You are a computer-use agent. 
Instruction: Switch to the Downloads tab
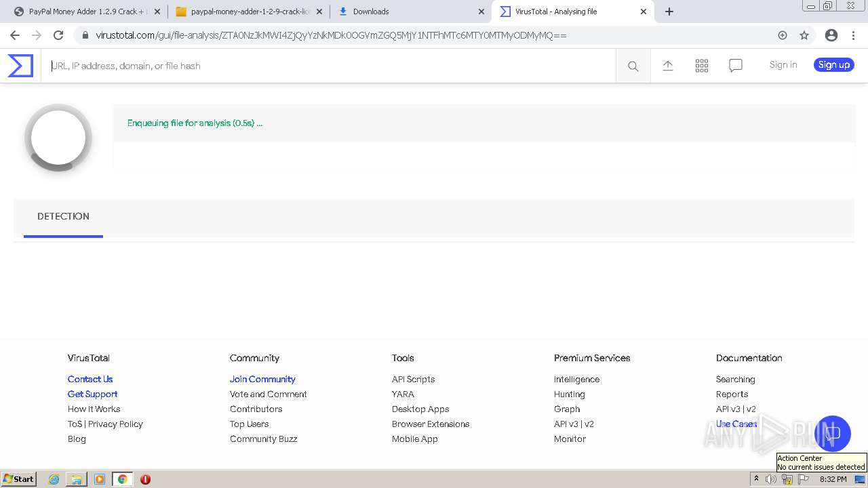[411, 12]
